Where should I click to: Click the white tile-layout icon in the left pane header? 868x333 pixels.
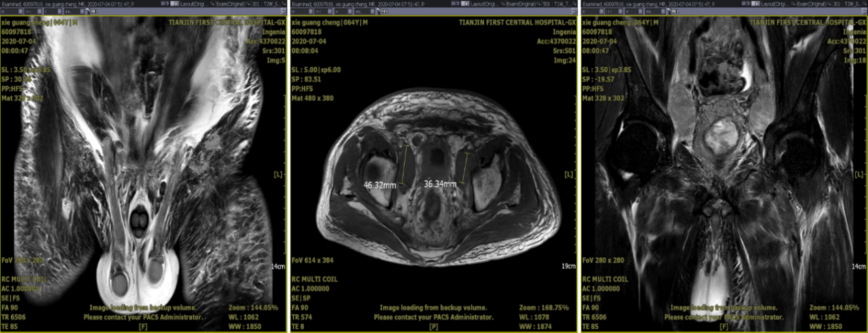point(175,3)
